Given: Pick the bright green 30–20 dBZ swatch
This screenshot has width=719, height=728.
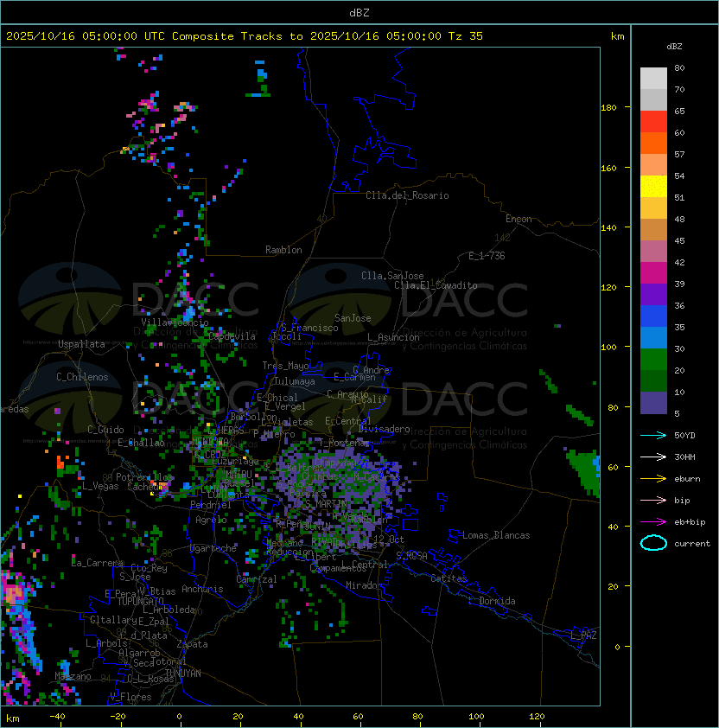Looking at the screenshot, I should point(653,360).
